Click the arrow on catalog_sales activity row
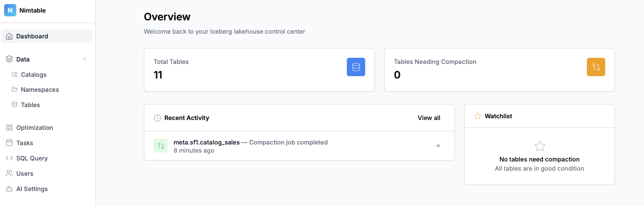Image resolution: width=644 pixels, height=206 pixels. click(x=438, y=146)
